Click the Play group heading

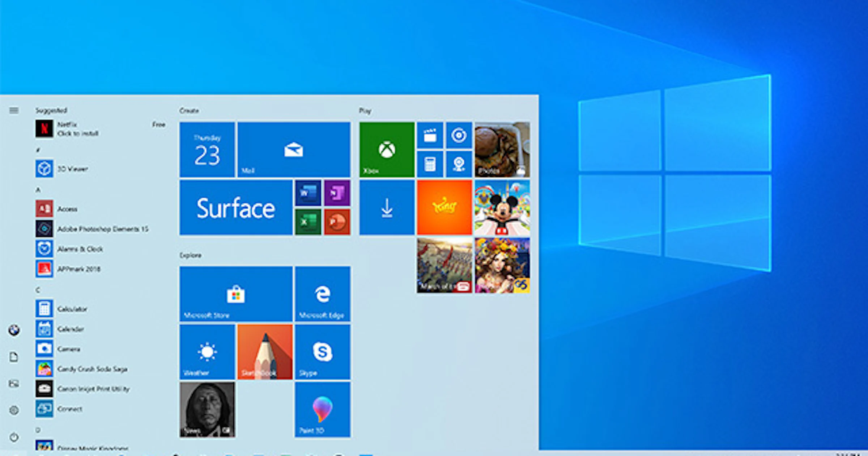(x=365, y=111)
